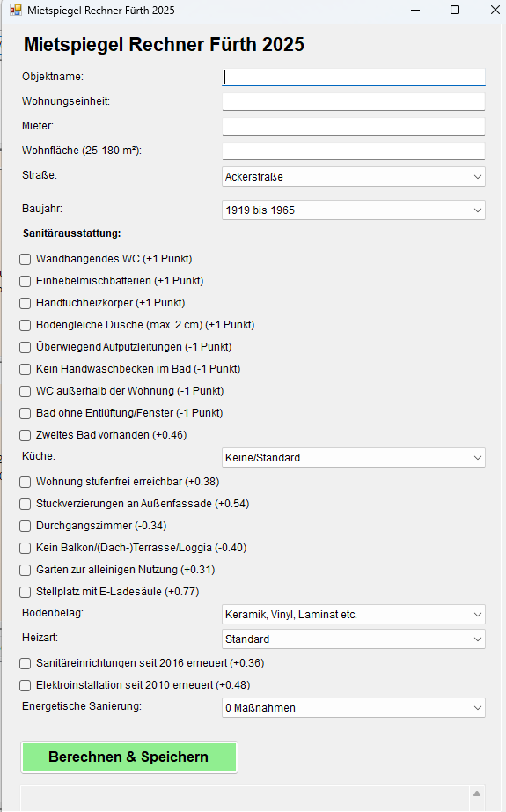506x812 pixels.
Task: Open the Straße dropdown showing Ackerstraße
Action: 354,177
